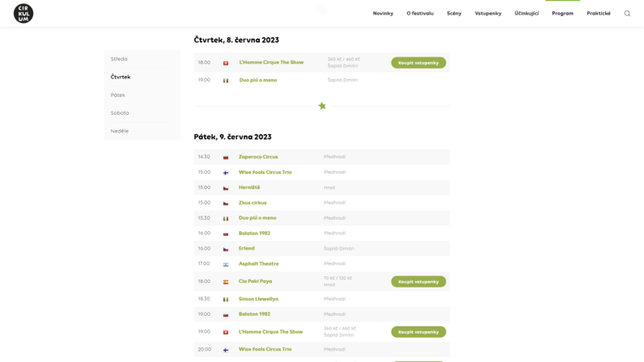Open Zkus cirkus link
This screenshot has width=644, height=362.
pos(252,202)
